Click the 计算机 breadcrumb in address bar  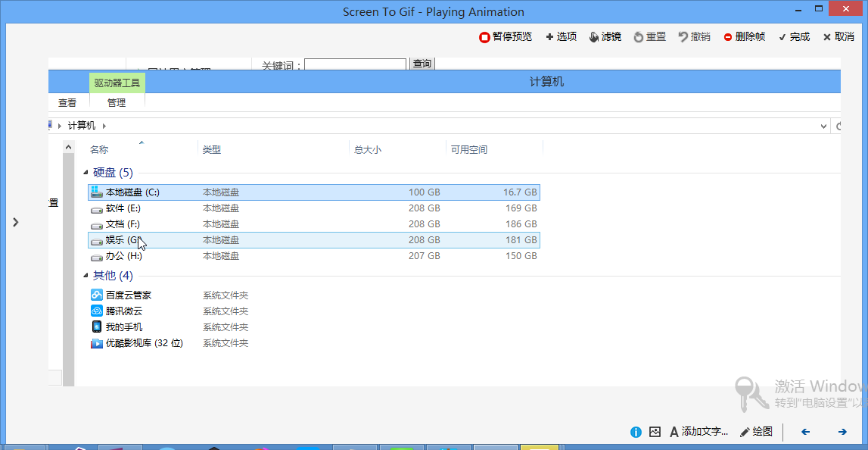coord(82,126)
